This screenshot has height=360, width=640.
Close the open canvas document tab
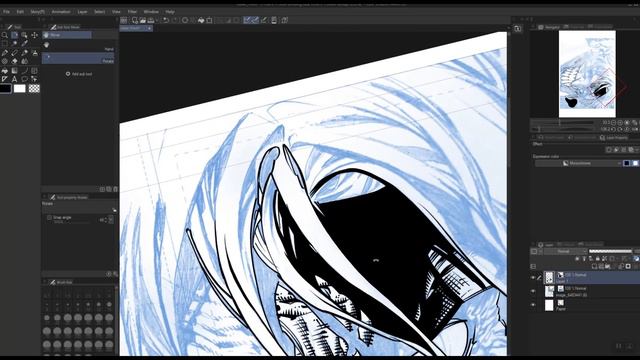(x=149, y=28)
